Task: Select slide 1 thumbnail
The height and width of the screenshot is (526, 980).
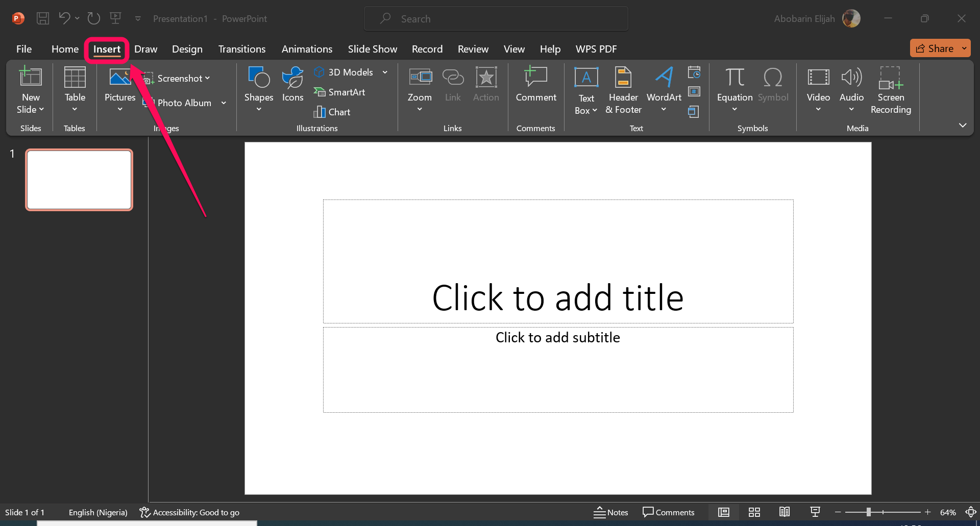Action: point(79,180)
